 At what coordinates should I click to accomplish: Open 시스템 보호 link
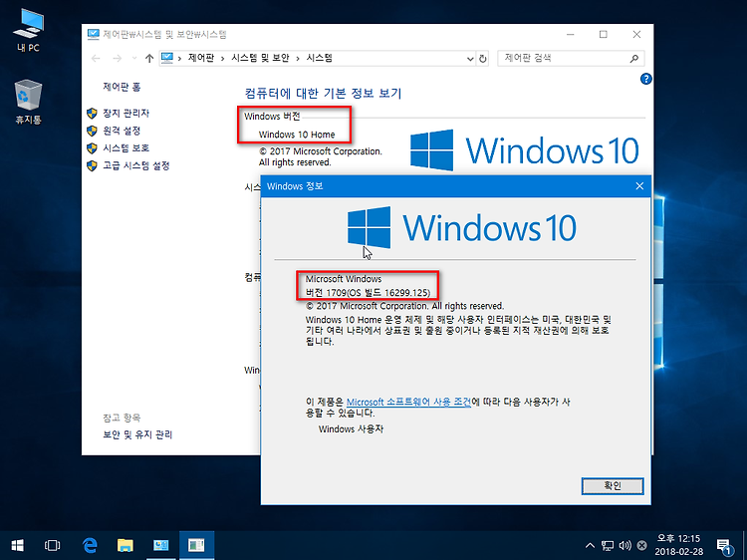tap(126, 148)
